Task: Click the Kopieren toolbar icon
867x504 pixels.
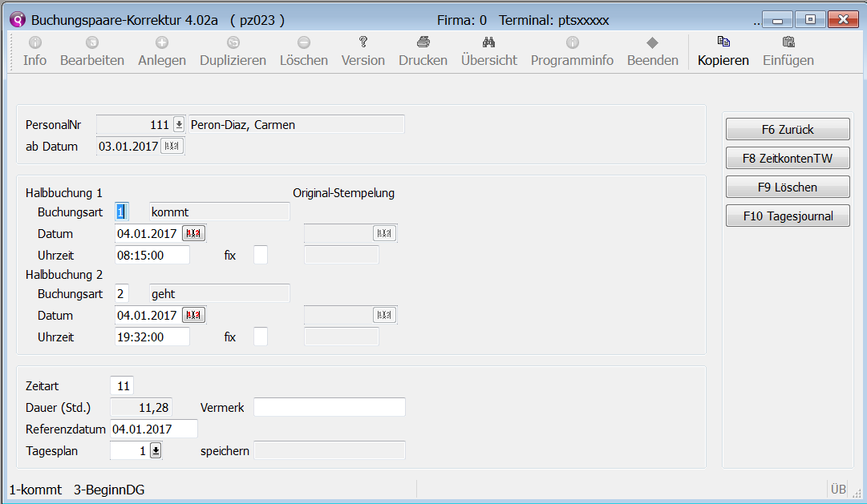Action: [x=723, y=42]
